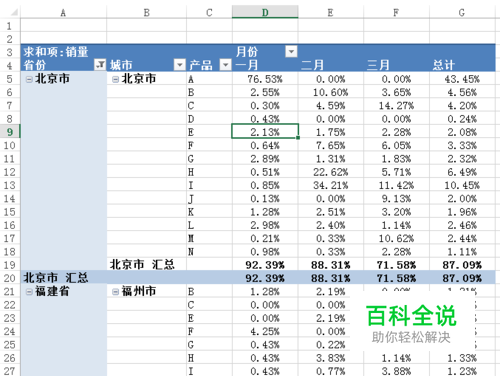The image size is (500, 376).
Task: Select the cell showing 10.45%
Action: click(x=462, y=185)
